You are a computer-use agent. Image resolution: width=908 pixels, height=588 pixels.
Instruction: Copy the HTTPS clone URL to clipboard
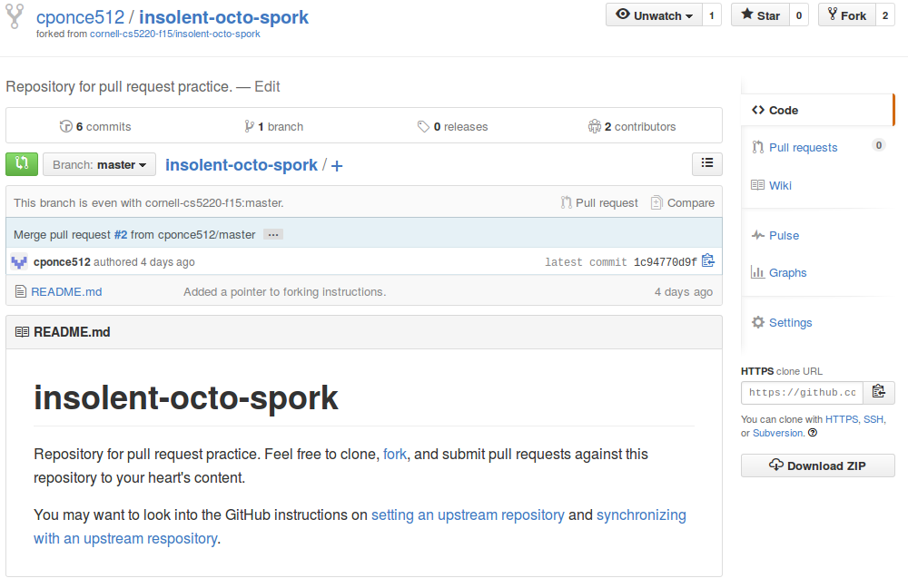(x=878, y=392)
